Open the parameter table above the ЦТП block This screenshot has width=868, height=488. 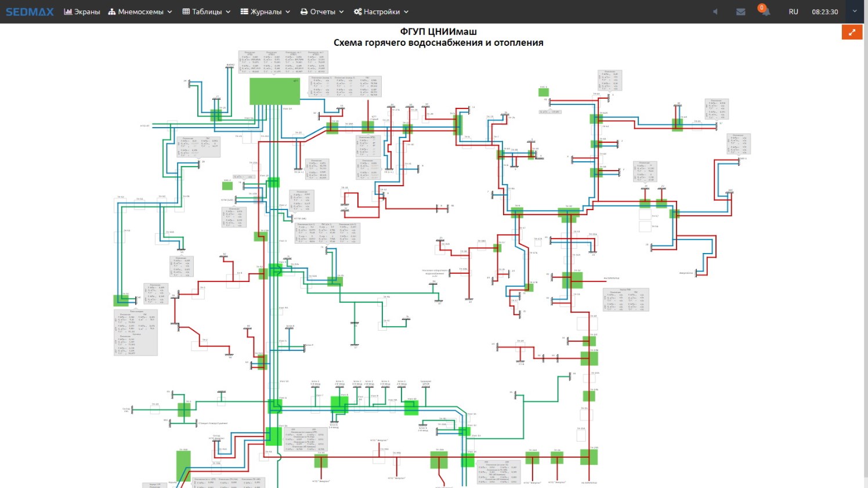pos(283,62)
